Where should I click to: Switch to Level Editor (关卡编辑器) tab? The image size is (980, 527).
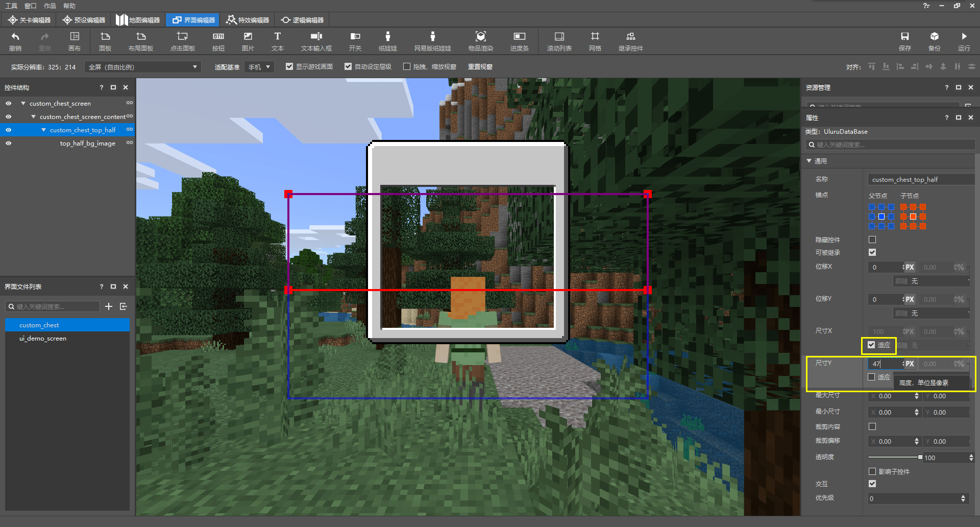click(x=30, y=20)
